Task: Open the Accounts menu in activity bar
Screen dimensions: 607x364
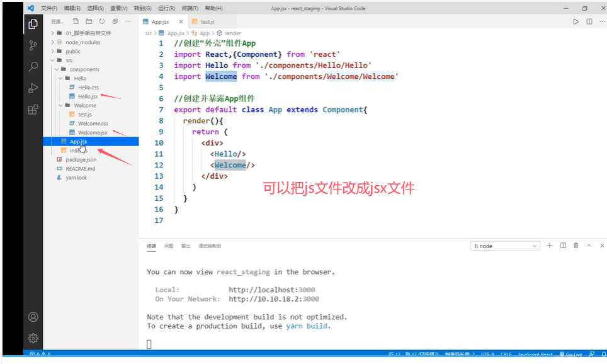Action: pos(33,317)
